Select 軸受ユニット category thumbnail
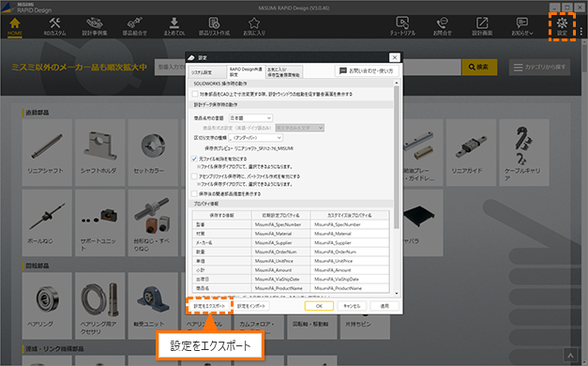 point(153,306)
